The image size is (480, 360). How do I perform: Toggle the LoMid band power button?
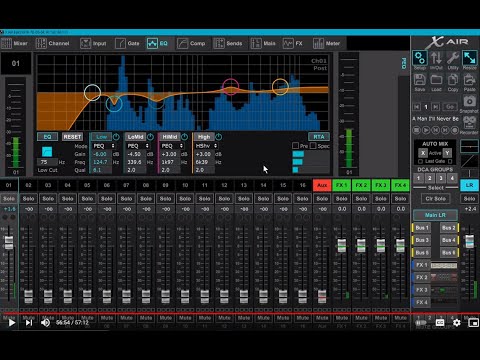point(150,137)
